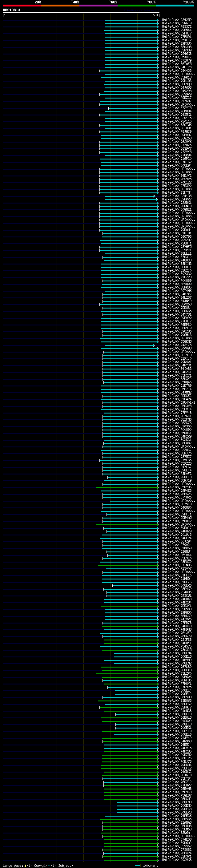Select the UniRef100_Q43175 label
197x868 pixels.
176,345
